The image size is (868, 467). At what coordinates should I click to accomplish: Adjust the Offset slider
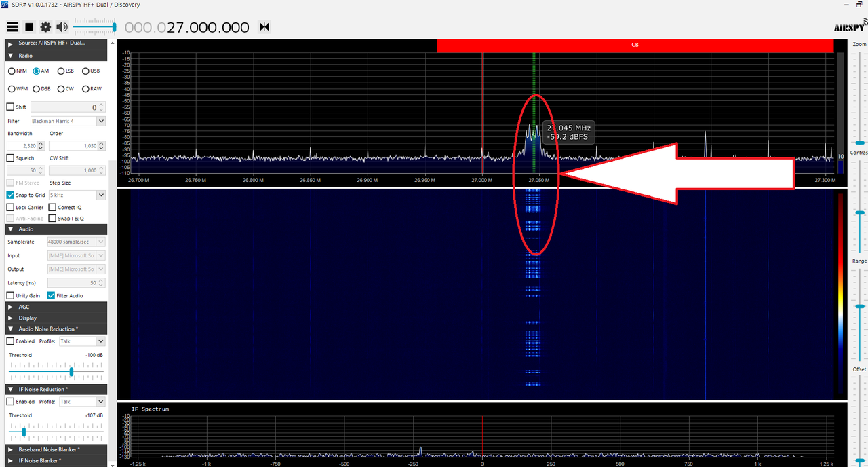point(859,421)
